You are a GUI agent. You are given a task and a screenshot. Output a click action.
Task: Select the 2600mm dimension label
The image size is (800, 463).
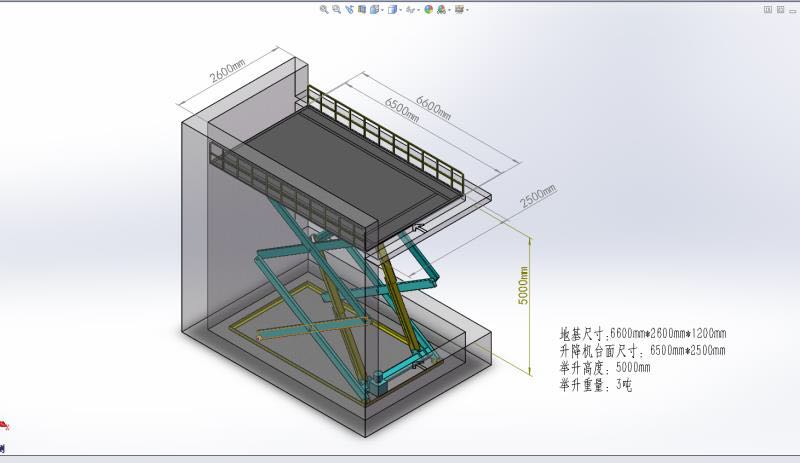(227, 70)
